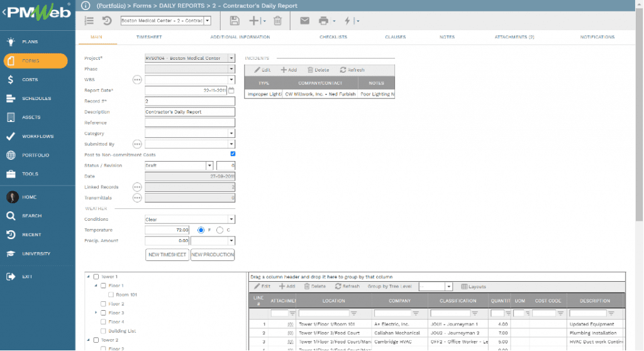Image resolution: width=644 pixels, height=351 pixels.
Task: Click the ellipsis button next to Submitted By
Action: point(137,144)
